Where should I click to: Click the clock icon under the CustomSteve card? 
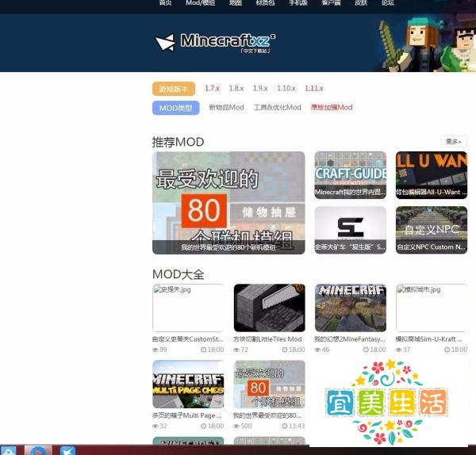point(203,350)
